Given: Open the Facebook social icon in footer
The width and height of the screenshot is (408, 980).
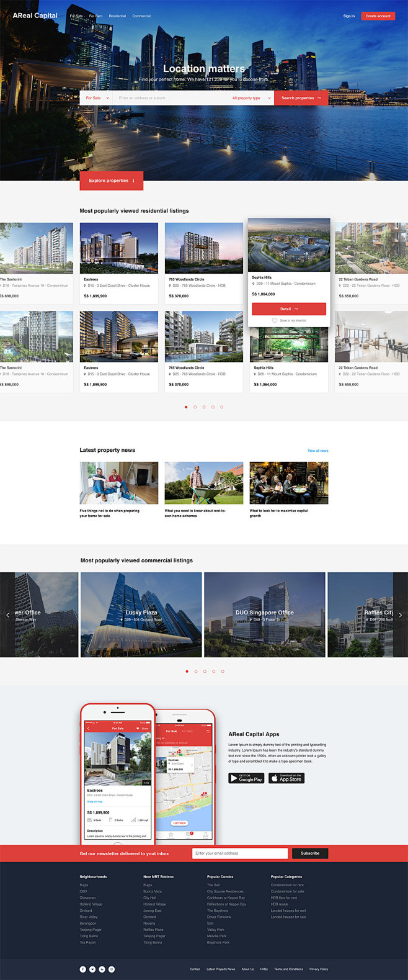Looking at the screenshot, I should coord(83,969).
